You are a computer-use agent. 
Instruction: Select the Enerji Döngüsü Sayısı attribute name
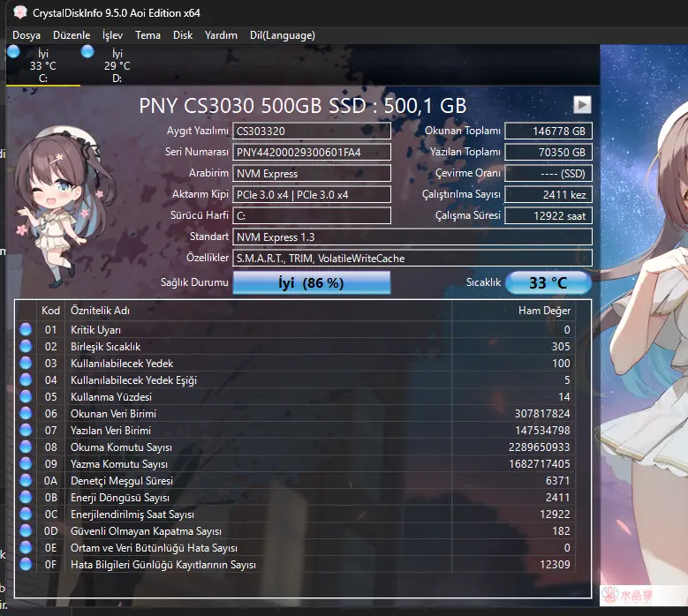(120, 498)
